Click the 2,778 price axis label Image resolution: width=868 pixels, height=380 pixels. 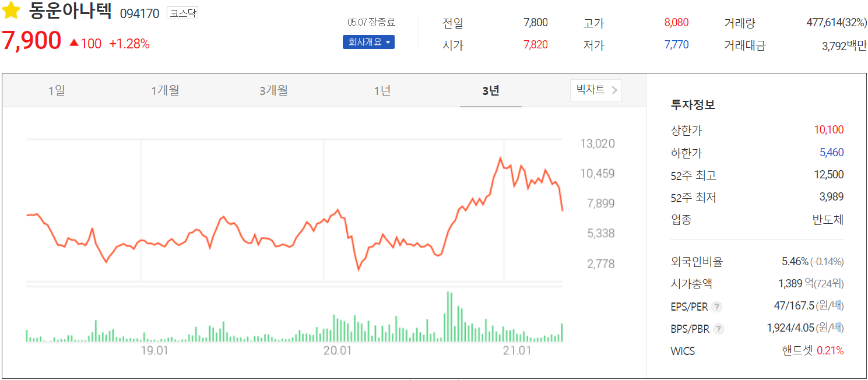(x=601, y=264)
